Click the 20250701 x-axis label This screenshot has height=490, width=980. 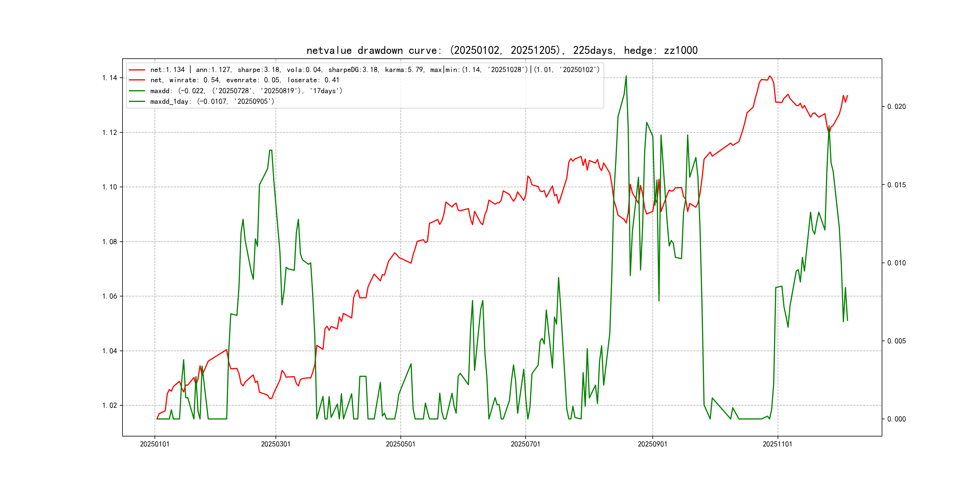pos(525,444)
